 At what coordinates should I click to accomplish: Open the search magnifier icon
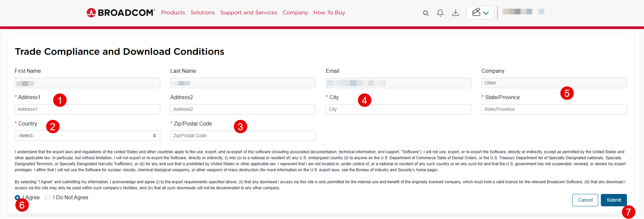pyautogui.click(x=426, y=13)
